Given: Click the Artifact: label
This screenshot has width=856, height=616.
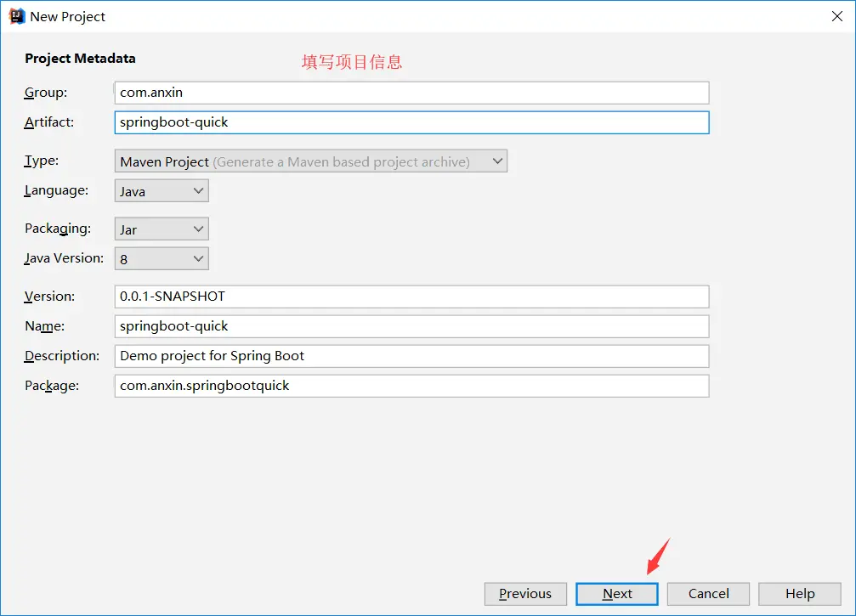Looking at the screenshot, I should 49,122.
